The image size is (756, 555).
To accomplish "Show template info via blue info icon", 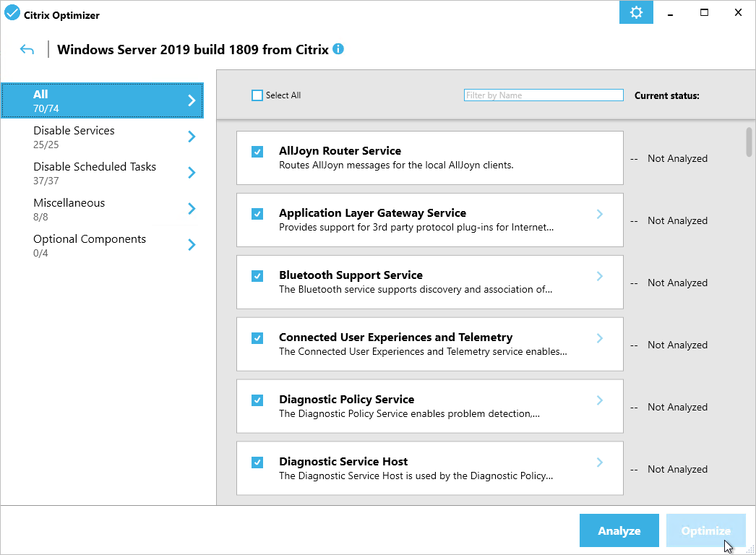I will [x=338, y=48].
